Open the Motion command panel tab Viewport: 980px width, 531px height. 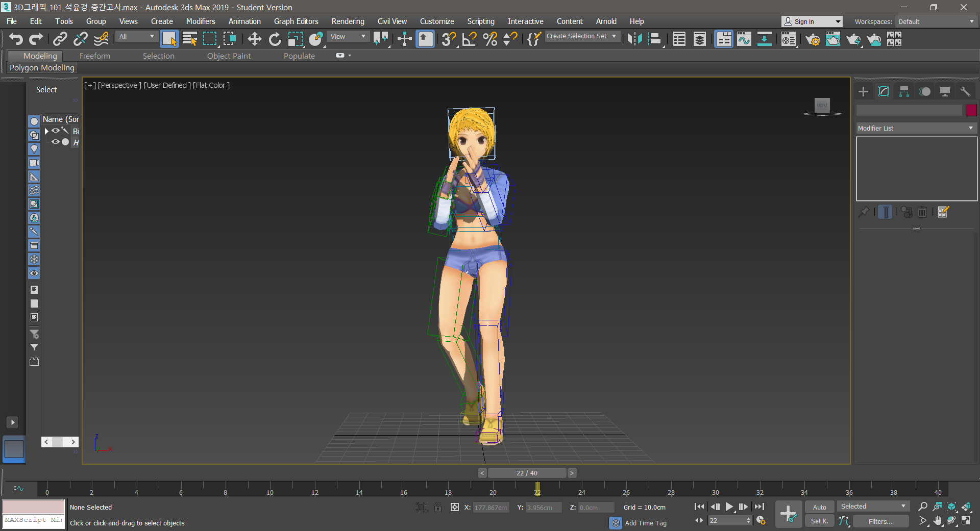[x=924, y=91]
